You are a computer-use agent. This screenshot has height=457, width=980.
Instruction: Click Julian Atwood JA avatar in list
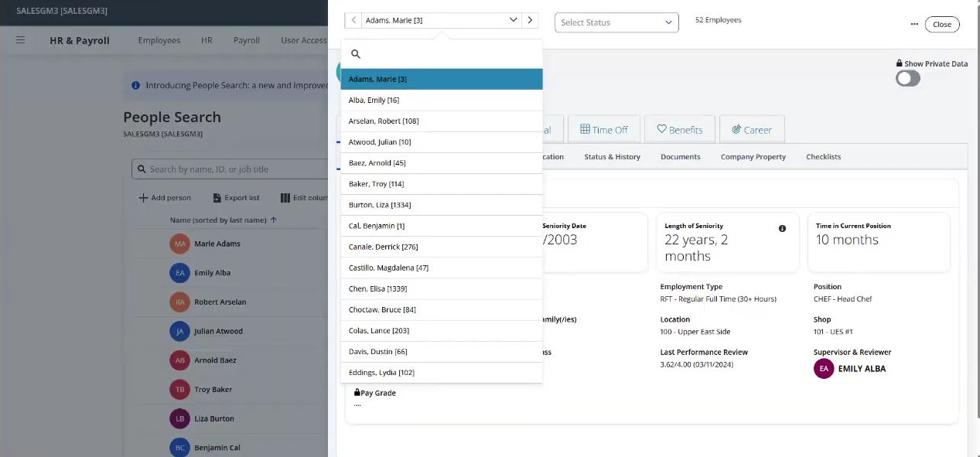[x=180, y=331]
